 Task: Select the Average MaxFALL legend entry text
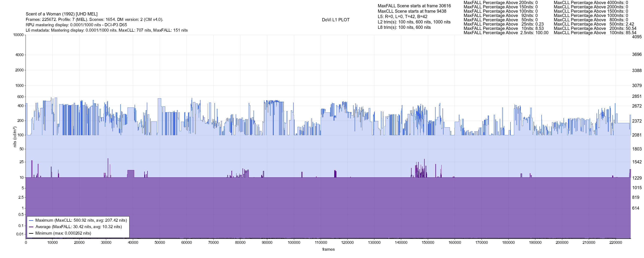tap(79, 227)
